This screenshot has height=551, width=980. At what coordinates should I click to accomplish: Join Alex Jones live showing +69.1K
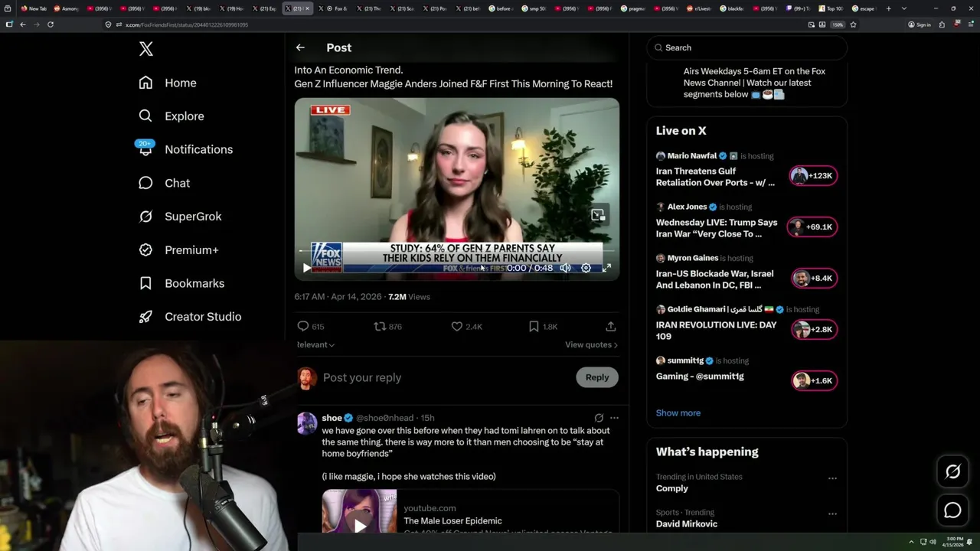click(812, 227)
